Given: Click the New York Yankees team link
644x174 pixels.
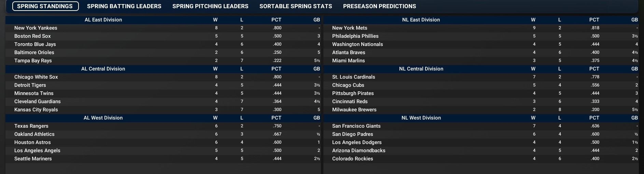Looking at the screenshot, I should pos(36,28).
